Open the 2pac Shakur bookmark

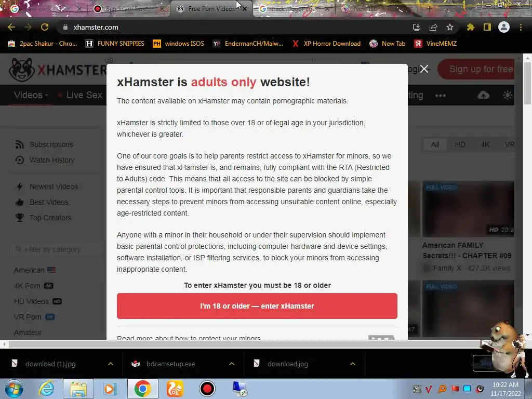pyautogui.click(x=43, y=44)
